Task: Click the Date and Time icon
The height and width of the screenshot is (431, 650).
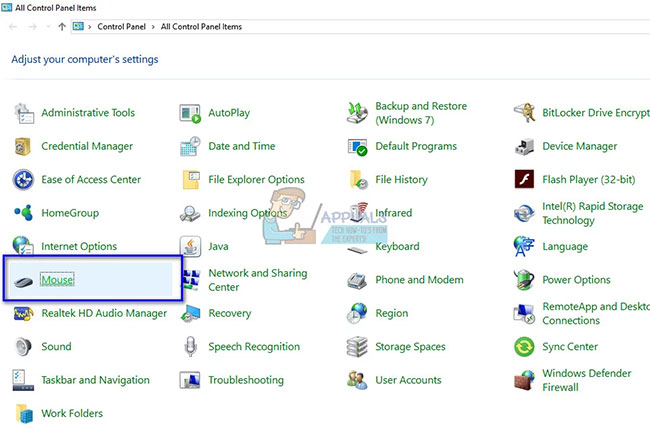Action: click(x=190, y=146)
